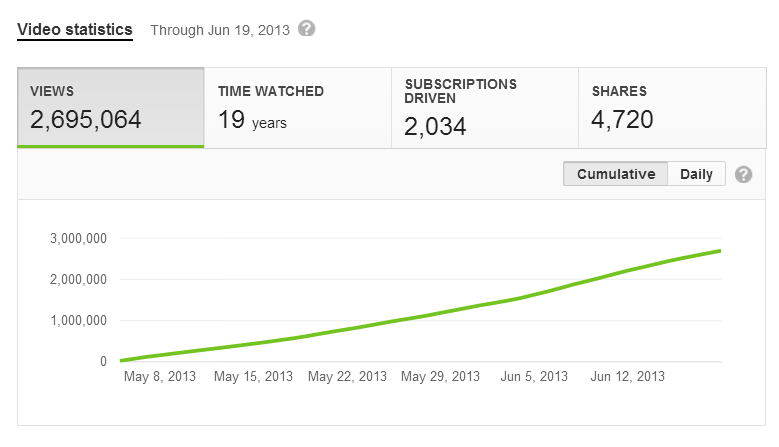Click Jun 5, 2013 axis label

tap(534, 376)
